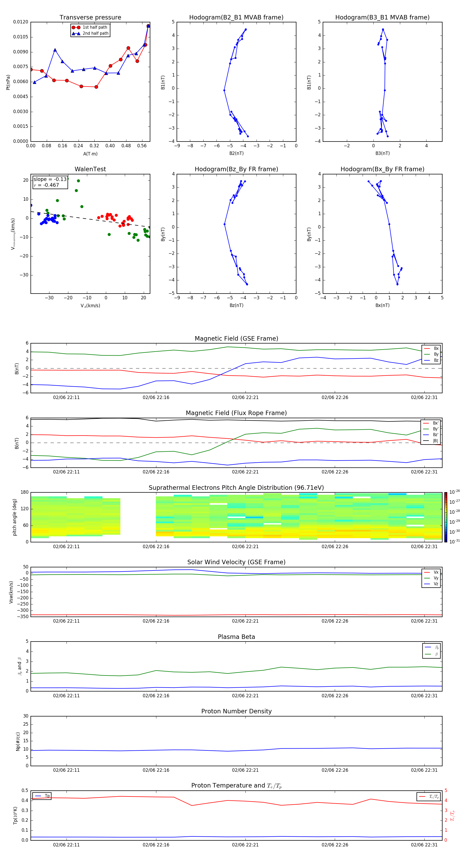Click the "Magnetic Field (GSE Frame)" title
Viewport: 473px width, 868px height.
tap(236, 339)
